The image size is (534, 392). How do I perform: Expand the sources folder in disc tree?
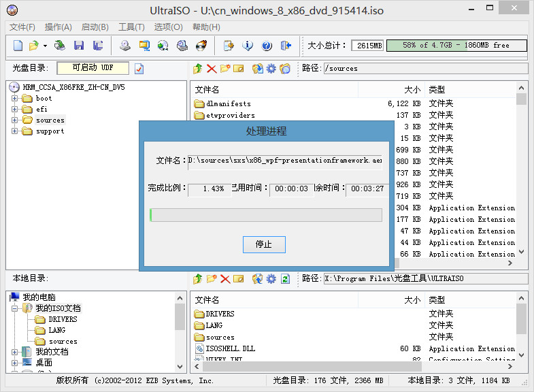[x=14, y=120]
